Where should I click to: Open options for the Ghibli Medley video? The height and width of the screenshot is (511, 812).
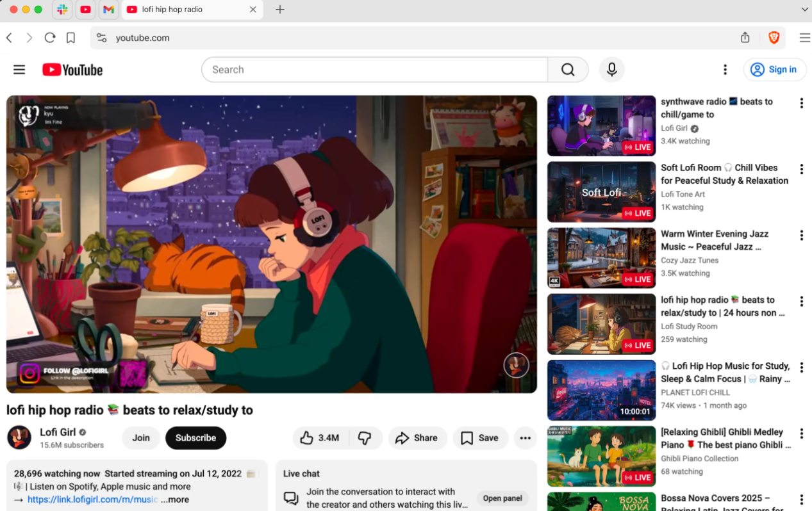[801, 434]
